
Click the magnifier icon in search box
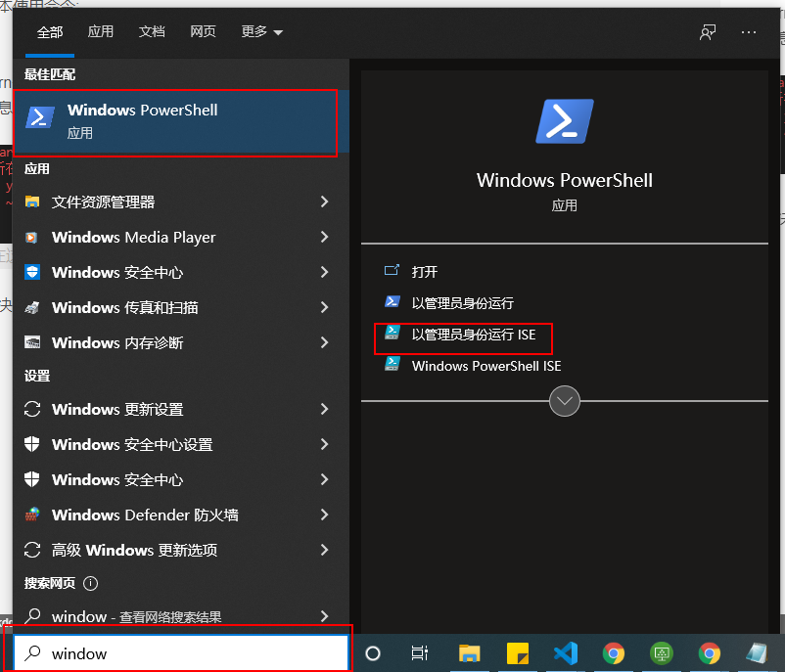click(32, 652)
